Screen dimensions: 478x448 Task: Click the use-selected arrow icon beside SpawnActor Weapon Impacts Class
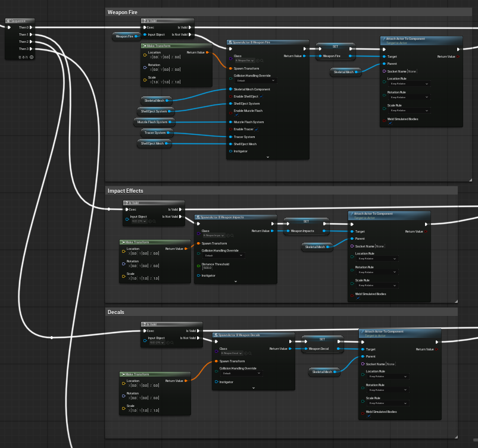tap(229, 236)
